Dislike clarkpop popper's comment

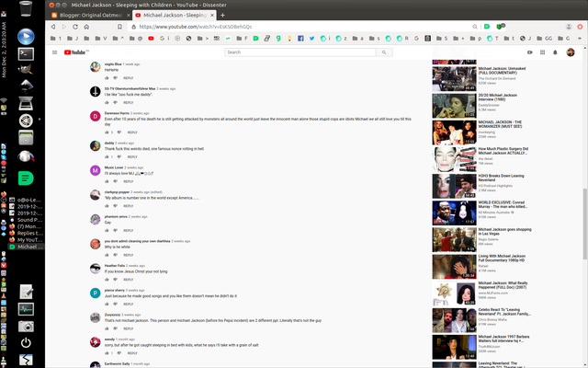point(116,206)
